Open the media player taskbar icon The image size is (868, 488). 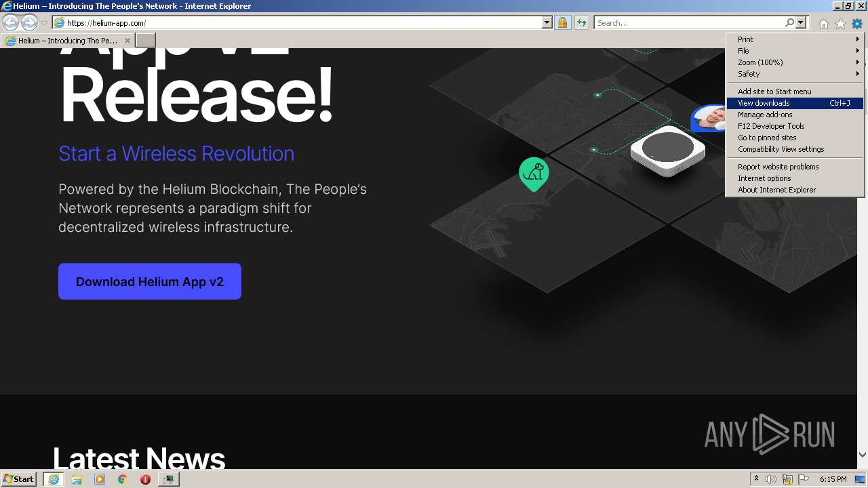point(100,479)
